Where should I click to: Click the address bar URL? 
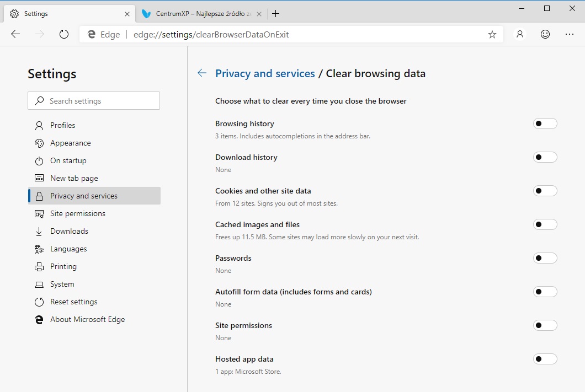tap(211, 35)
